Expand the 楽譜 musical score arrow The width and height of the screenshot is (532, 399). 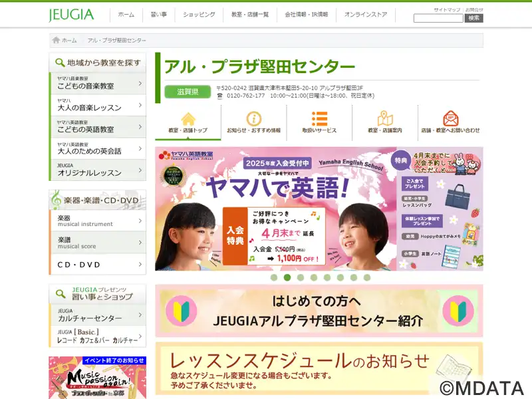point(140,243)
